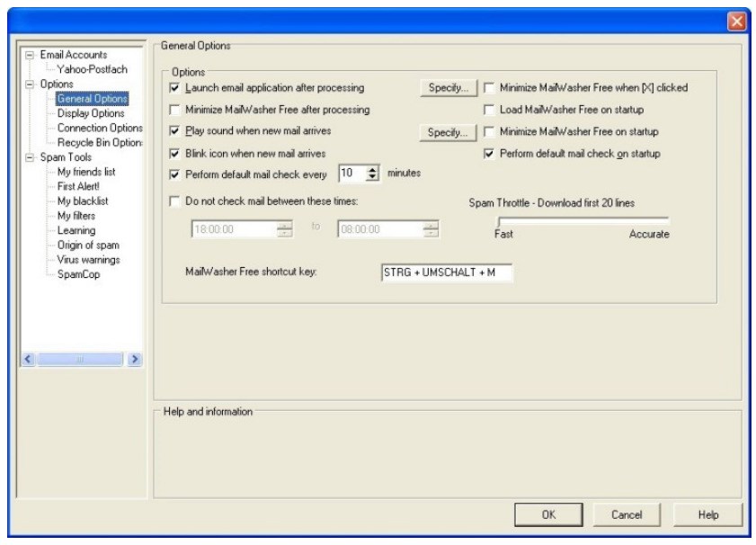Image resolution: width=756 pixels, height=545 pixels.
Task: Open Learning settings page
Action: (x=76, y=230)
